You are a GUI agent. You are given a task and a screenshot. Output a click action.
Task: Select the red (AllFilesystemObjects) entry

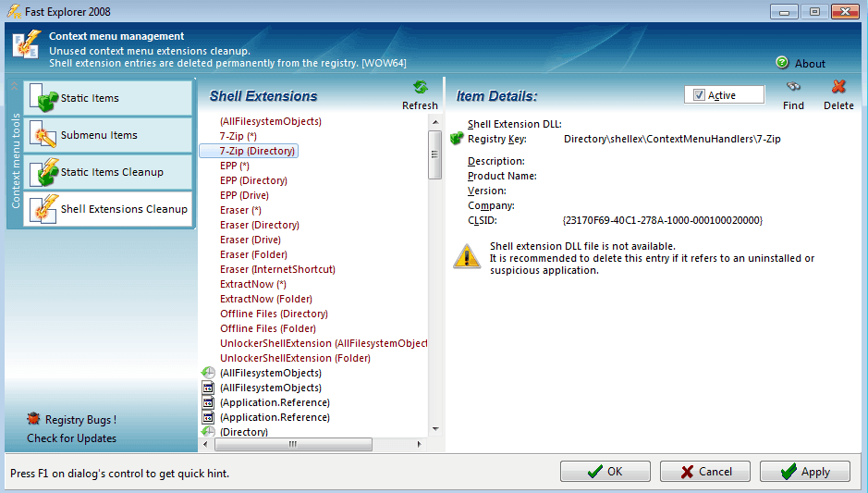270,121
